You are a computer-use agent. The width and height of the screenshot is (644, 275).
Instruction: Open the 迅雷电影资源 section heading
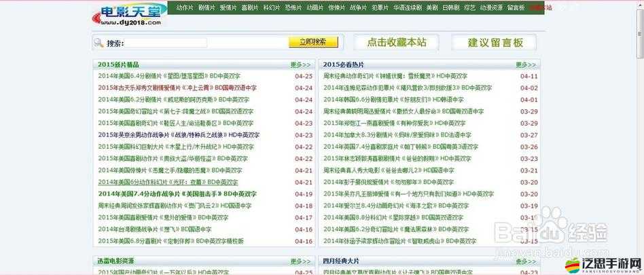tap(115, 261)
